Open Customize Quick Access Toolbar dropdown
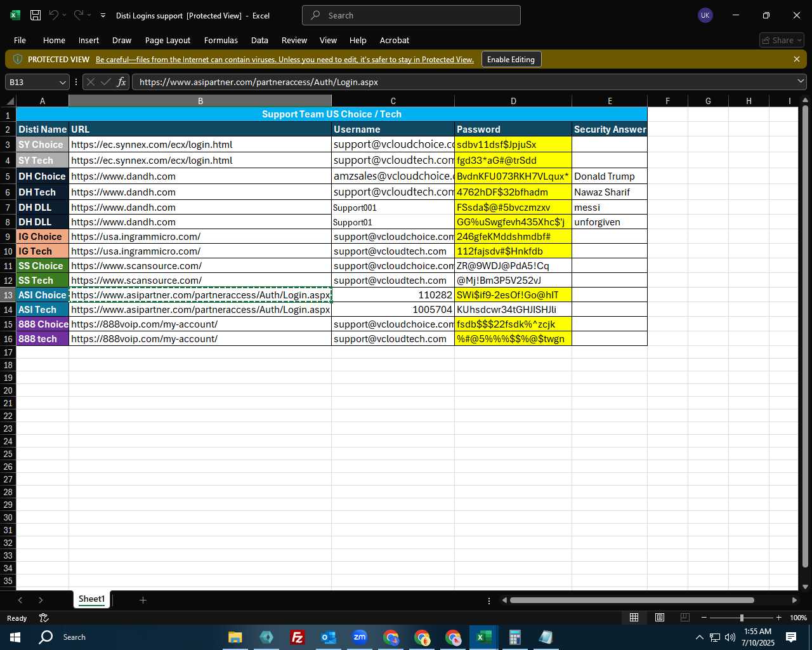 tap(103, 15)
